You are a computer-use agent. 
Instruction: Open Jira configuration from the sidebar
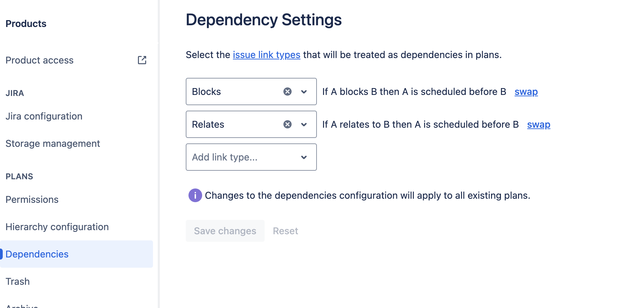click(44, 116)
